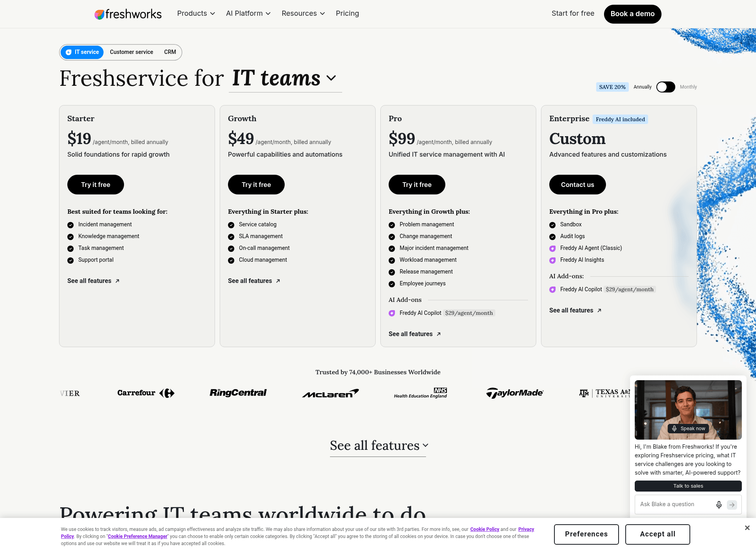
Task: Click the Incident management checkmark icon
Action: 70,225
